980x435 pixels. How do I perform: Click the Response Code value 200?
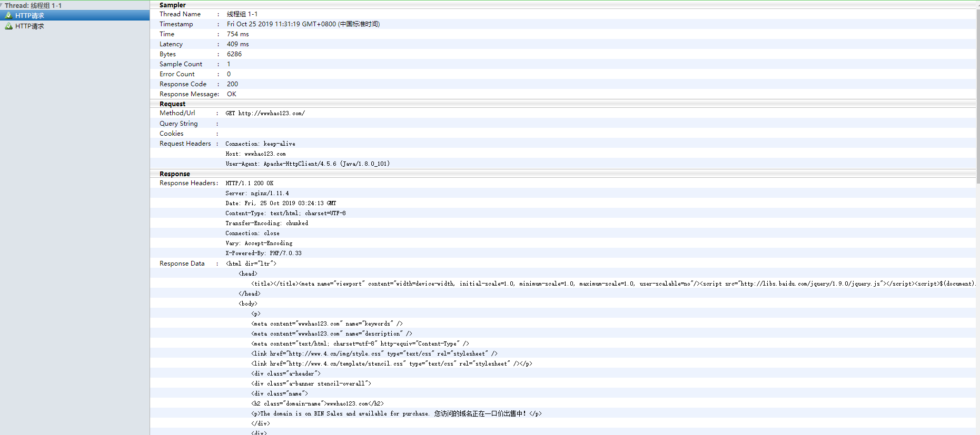pos(232,84)
